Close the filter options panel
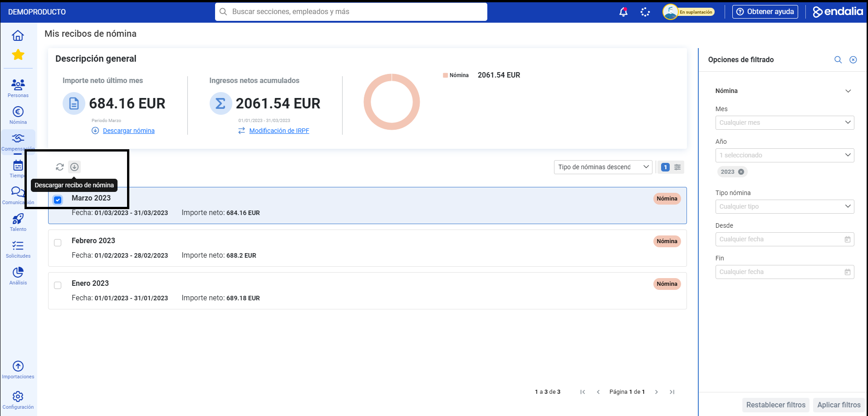Screen dimensions: 868x416 coord(853,60)
